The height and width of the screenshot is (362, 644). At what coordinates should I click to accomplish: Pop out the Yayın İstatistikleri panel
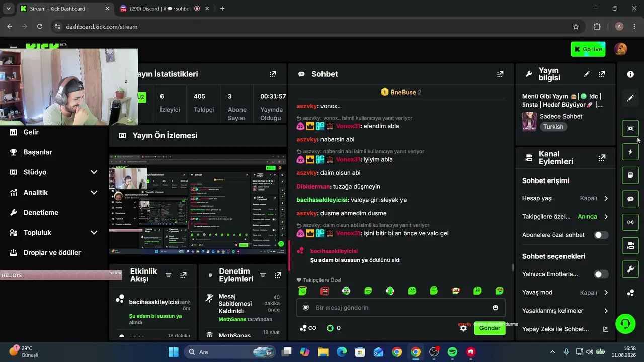click(273, 74)
